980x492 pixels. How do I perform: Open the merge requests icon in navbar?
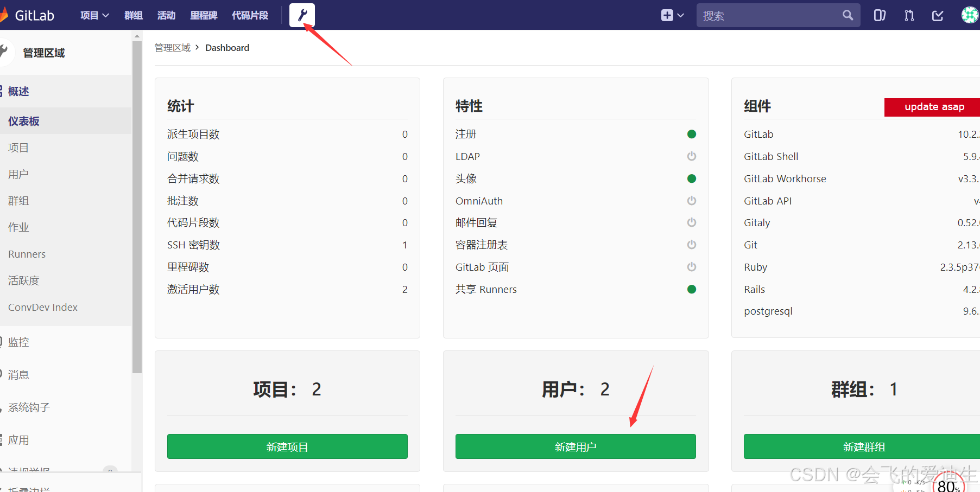pyautogui.click(x=909, y=15)
